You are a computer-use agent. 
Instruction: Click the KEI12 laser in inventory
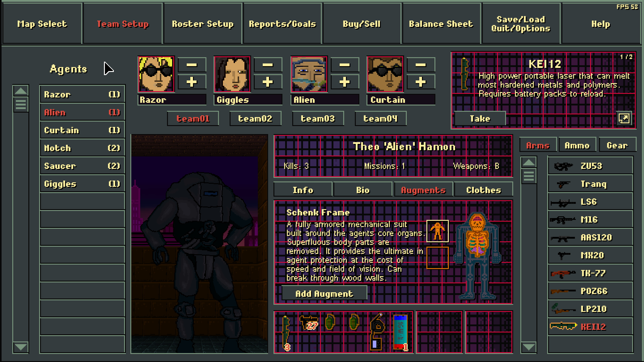pyautogui.click(x=286, y=333)
